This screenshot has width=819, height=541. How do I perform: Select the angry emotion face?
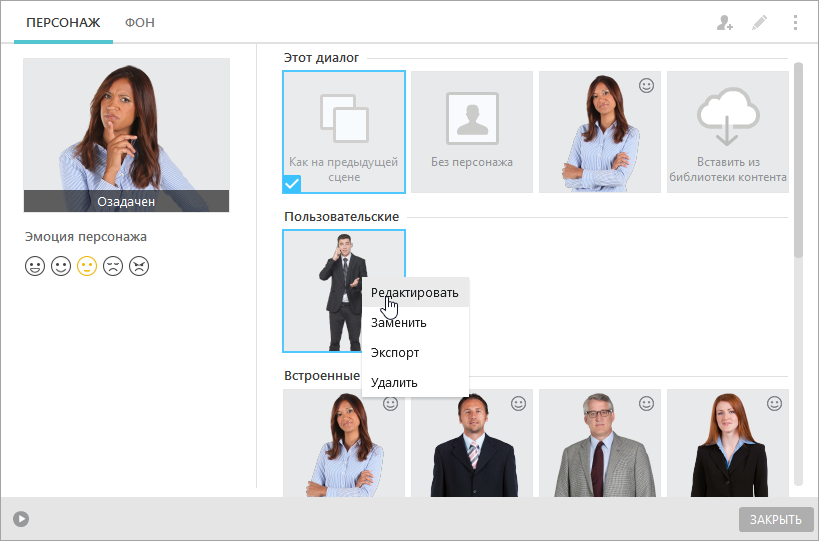tap(139, 266)
